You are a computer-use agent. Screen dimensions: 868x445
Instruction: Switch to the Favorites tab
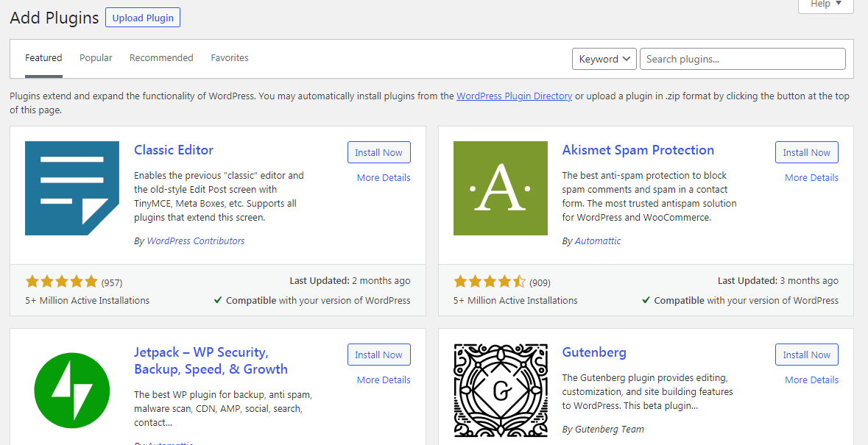point(229,57)
